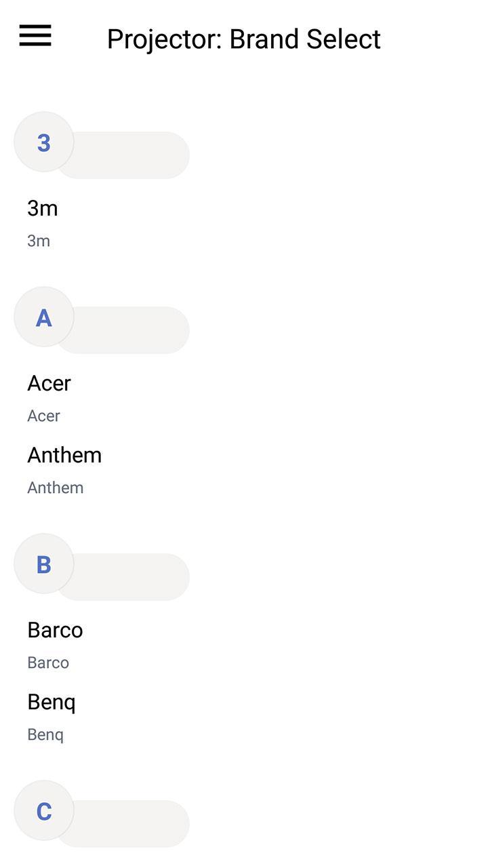488x868 pixels.
Task: Click the 'A' section circle badge
Action: [44, 317]
